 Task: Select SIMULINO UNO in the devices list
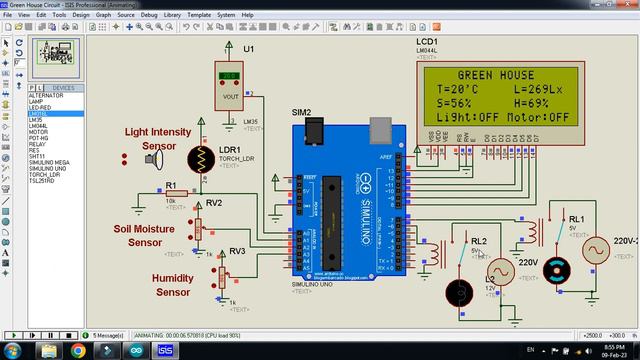[56, 168]
